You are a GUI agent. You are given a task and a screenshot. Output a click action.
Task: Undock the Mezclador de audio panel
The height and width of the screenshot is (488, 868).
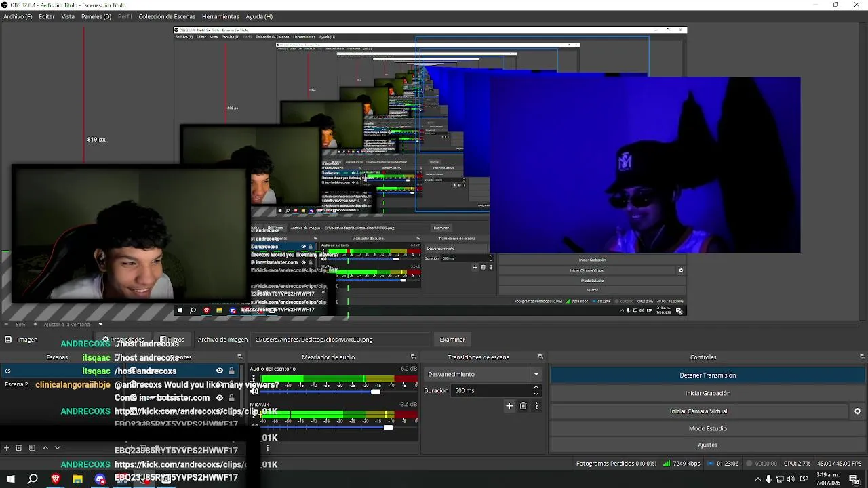(x=413, y=357)
